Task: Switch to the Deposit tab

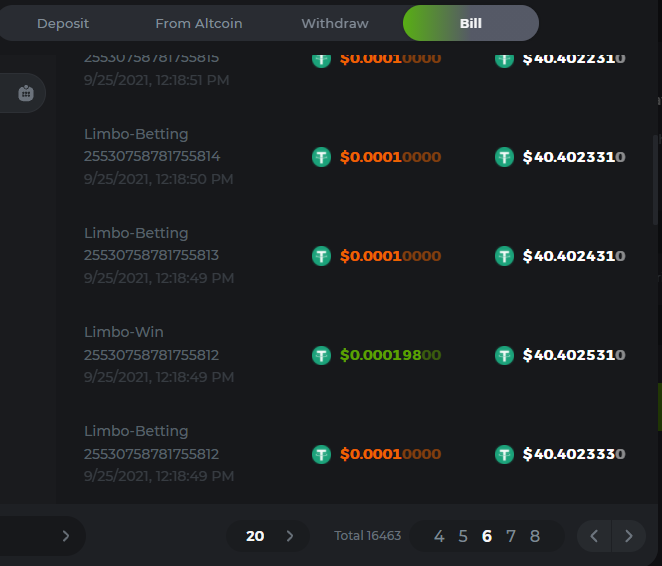Action: click(x=63, y=23)
